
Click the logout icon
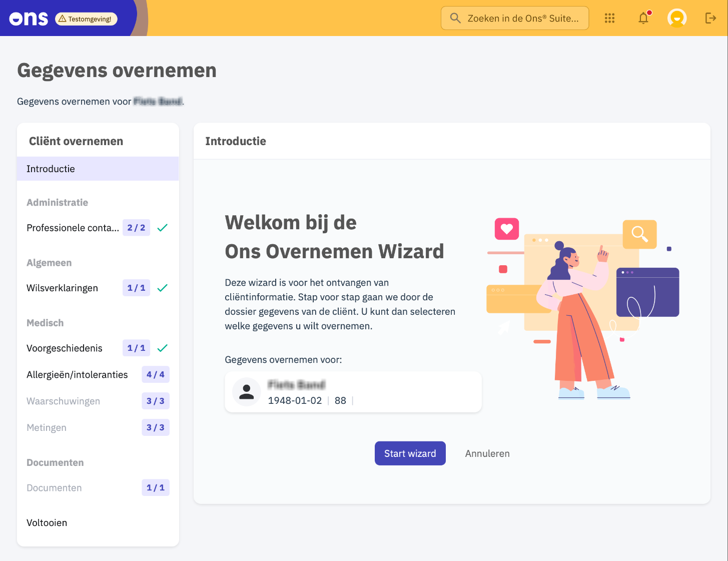pyautogui.click(x=710, y=19)
